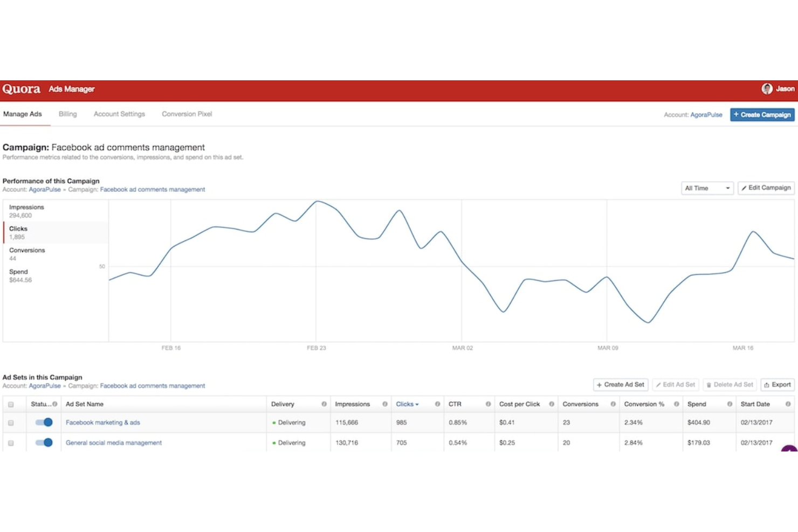The width and height of the screenshot is (798, 532).
Task: Show Spend $644.56 metric on chart
Action: click(x=56, y=275)
